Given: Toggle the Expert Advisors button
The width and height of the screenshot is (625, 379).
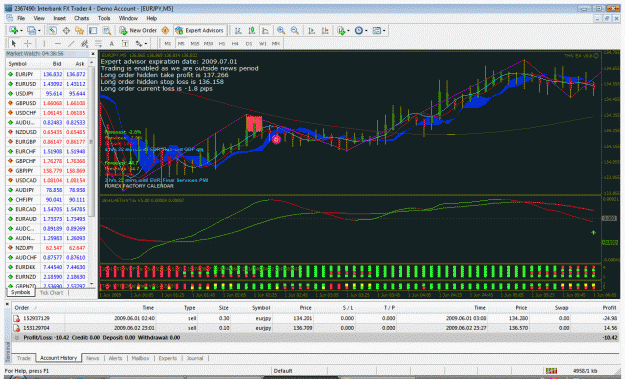Looking at the screenshot, I should 199,30.
